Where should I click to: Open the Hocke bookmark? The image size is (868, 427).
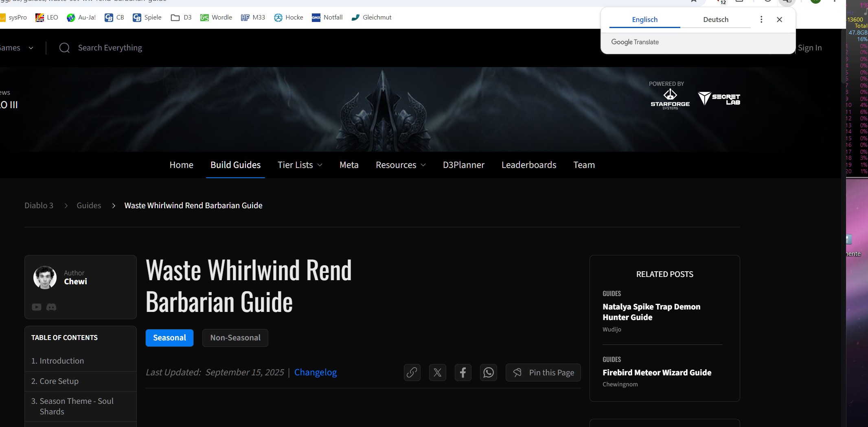point(289,17)
